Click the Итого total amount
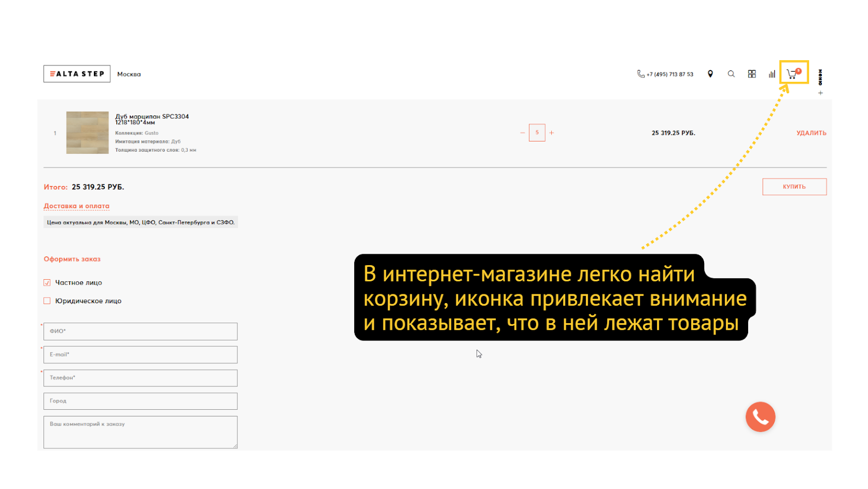 (x=98, y=187)
